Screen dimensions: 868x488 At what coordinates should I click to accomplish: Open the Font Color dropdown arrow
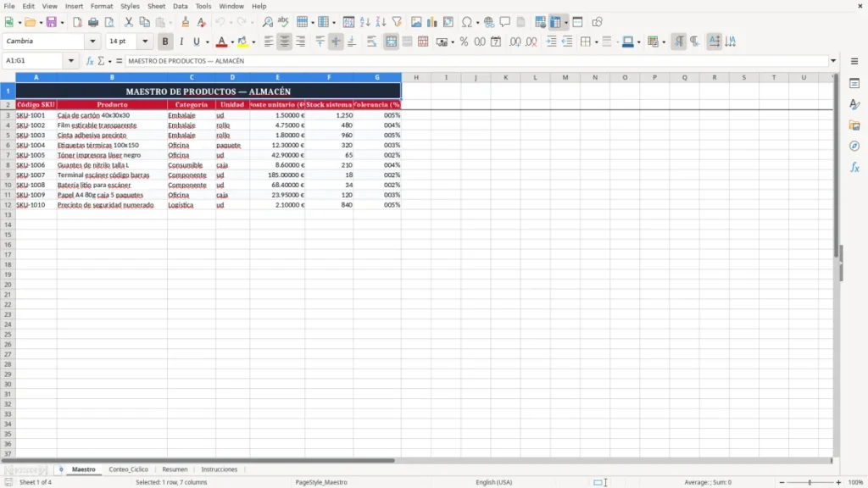tap(232, 42)
